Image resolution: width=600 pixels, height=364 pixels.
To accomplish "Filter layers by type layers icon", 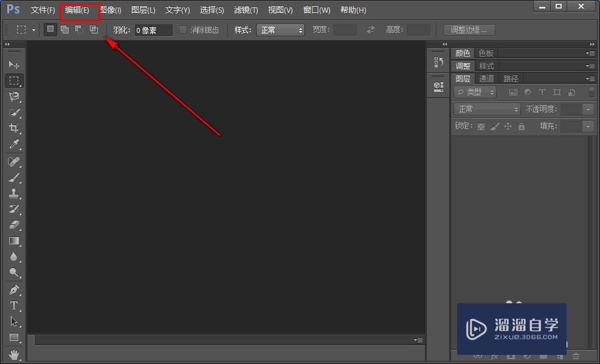I will (x=542, y=92).
